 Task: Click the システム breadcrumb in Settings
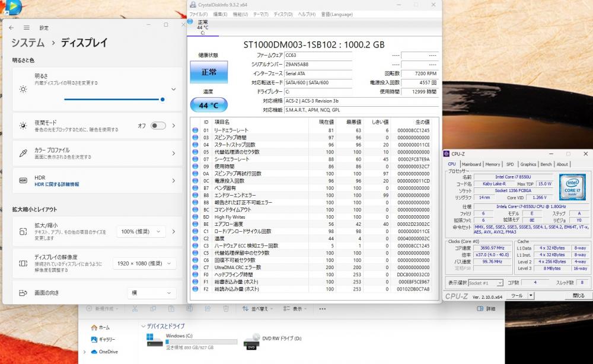pos(28,43)
